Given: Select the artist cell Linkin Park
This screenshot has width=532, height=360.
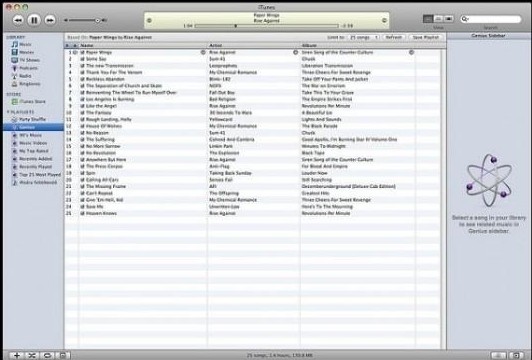Looking at the screenshot, I should (x=221, y=146).
